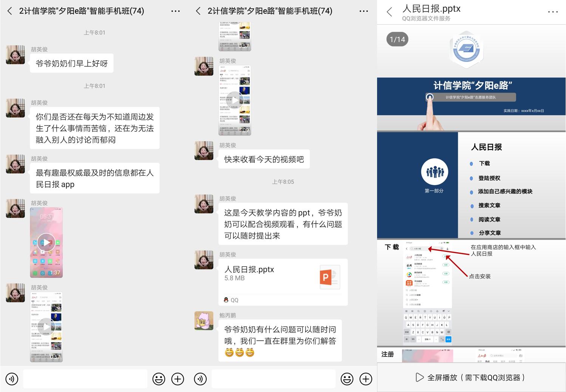Tap the 1/14 page indicator badge
The image size is (566, 392).
[397, 39]
